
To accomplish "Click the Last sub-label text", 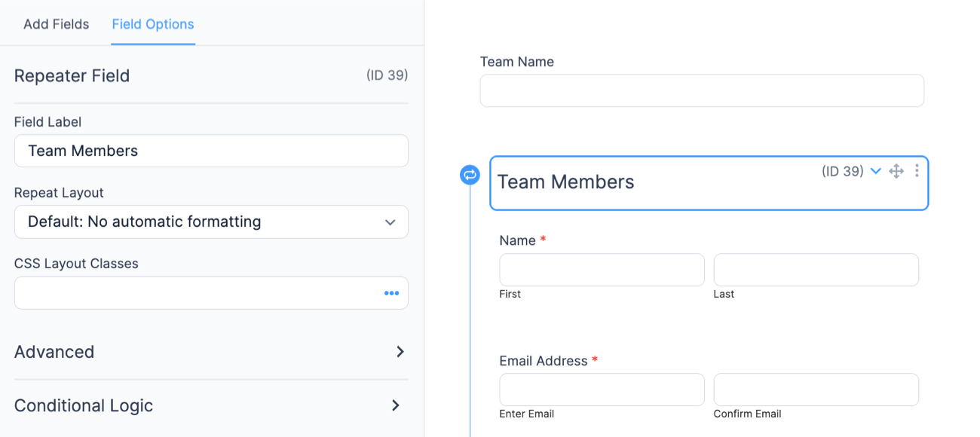I will tap(724, 294).
